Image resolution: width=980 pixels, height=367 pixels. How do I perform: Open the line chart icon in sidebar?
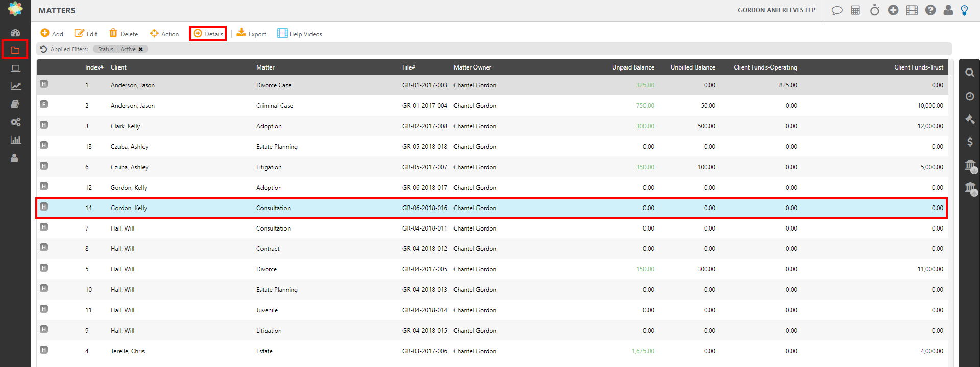[x=15, y=86]
